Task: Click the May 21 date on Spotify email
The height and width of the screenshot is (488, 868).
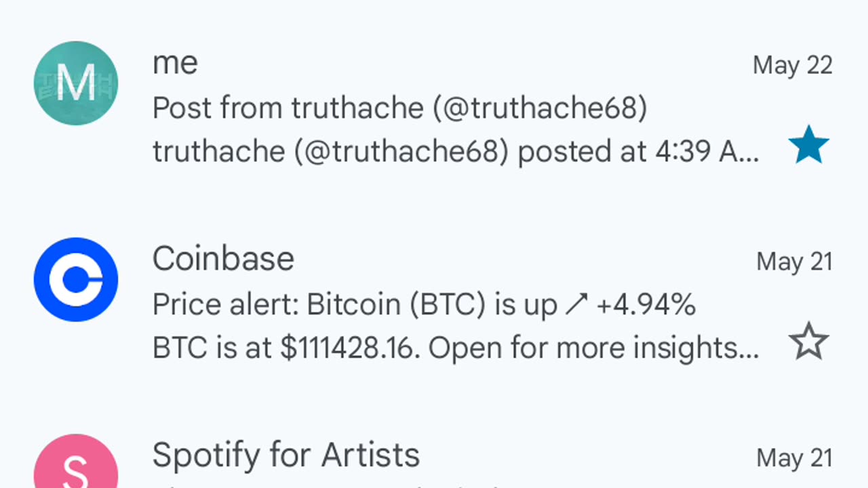Action: 795,458
